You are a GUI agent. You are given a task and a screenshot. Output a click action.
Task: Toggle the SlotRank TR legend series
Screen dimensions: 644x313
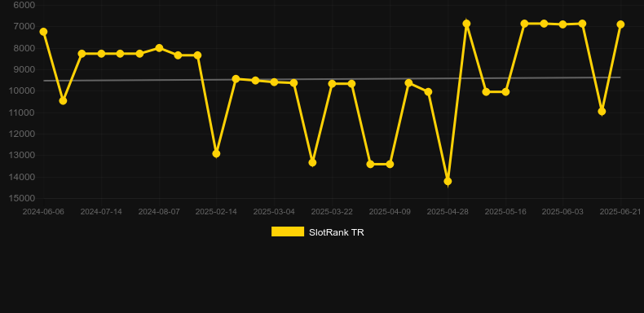tap(317, 232)
